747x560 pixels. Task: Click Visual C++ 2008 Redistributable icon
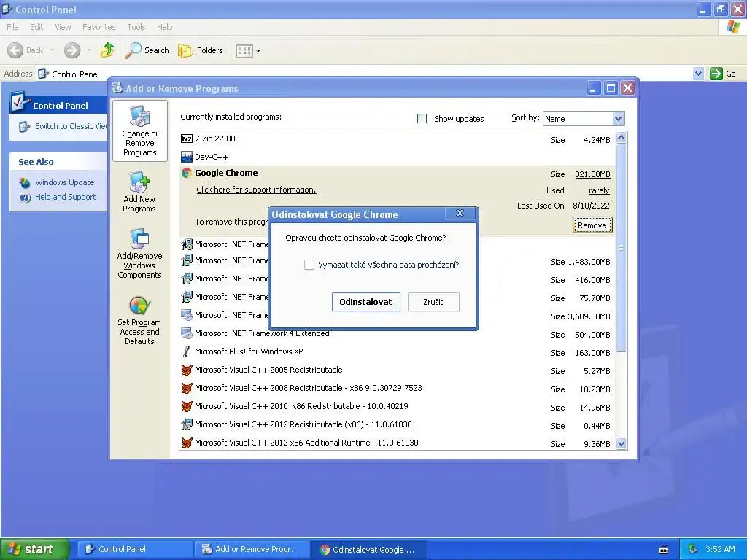pos(187,388)
